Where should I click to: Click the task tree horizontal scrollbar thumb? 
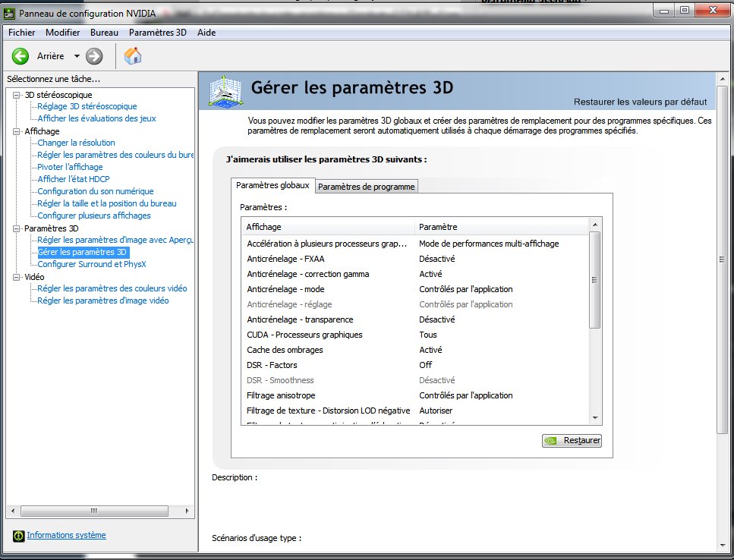(95, 511)
